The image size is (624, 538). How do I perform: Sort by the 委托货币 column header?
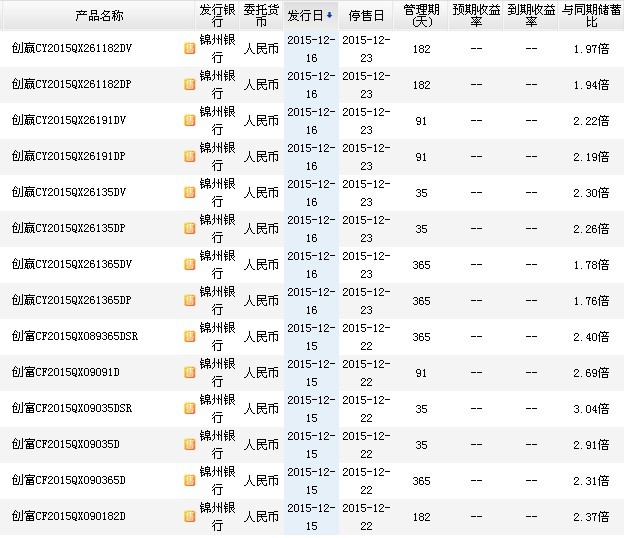pyautogui.click(x=261, y=16)
